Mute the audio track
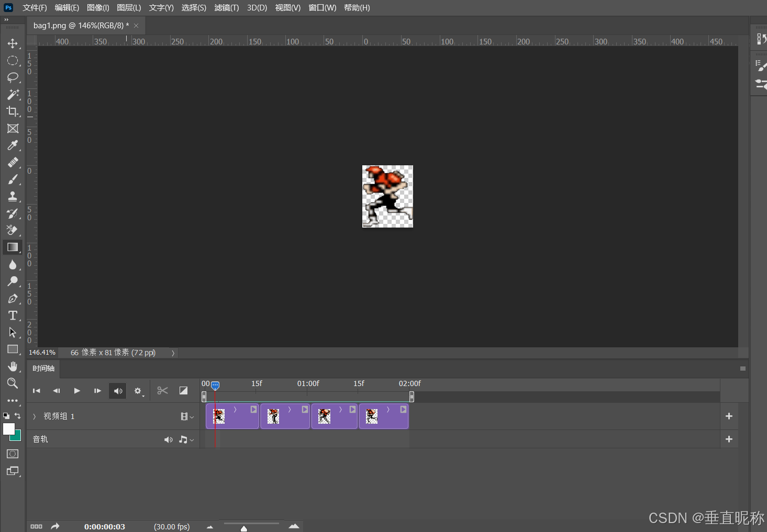Viewport: 767px width, 532px height. point(168,440)
